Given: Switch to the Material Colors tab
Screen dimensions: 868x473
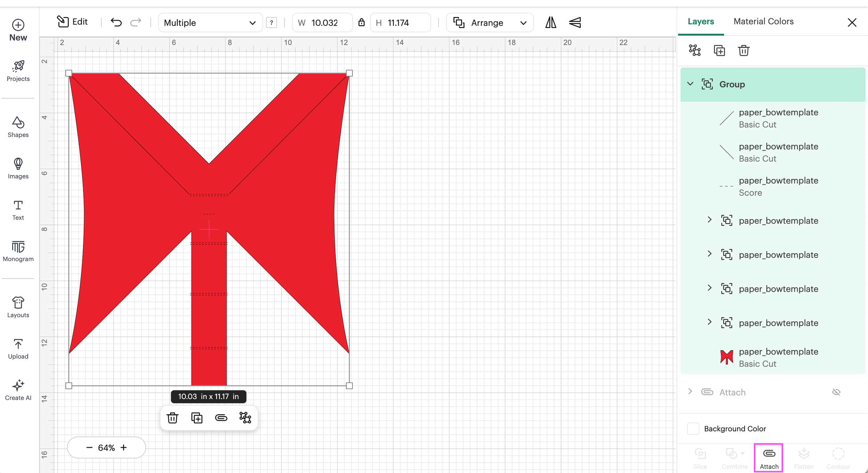Looking at the screenshot, I should coord(763,22).
